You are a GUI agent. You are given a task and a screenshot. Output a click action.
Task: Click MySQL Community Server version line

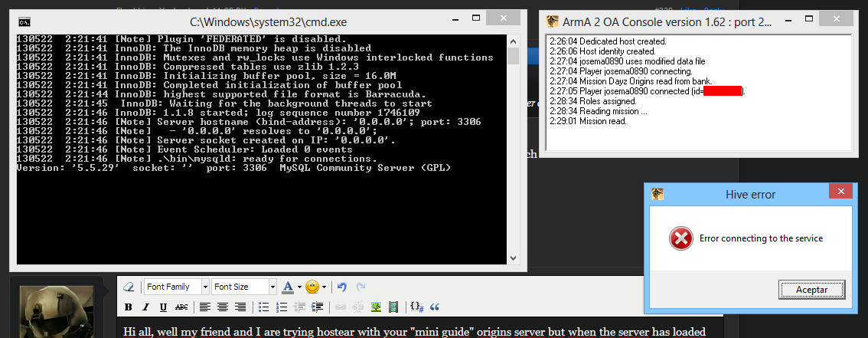coord(234,168)
